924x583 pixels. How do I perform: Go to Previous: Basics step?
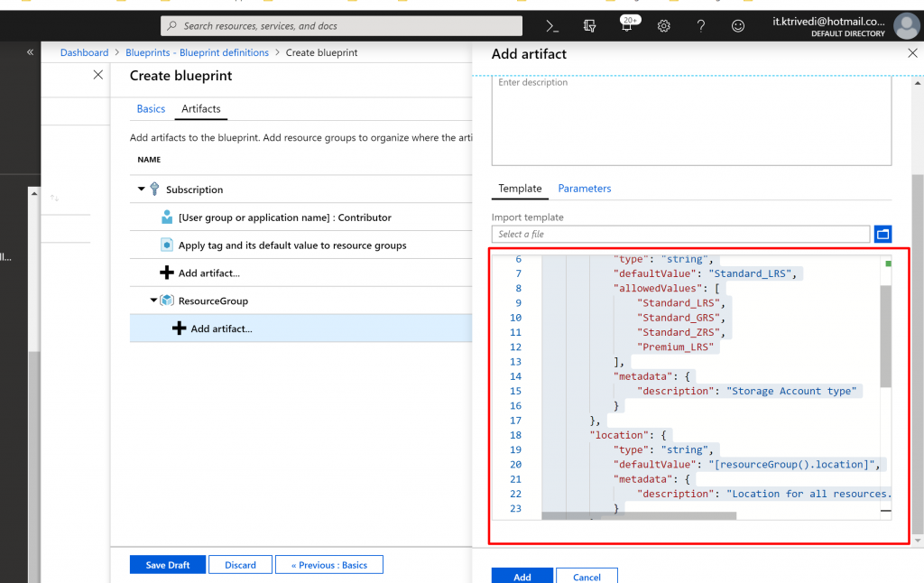(328, 565)
